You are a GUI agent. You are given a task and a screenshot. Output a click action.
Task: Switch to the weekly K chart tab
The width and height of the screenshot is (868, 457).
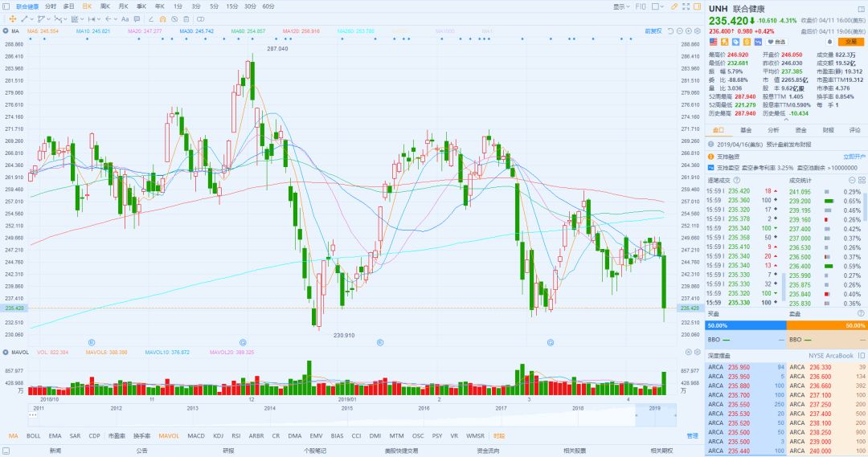coord(105,6)
